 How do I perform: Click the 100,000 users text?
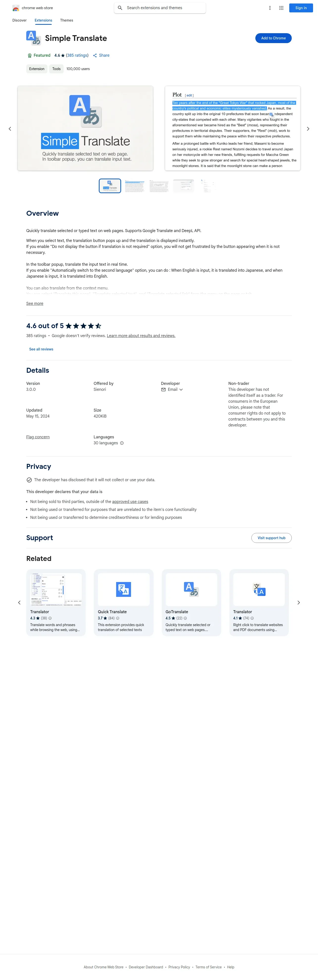pos(78,69)
